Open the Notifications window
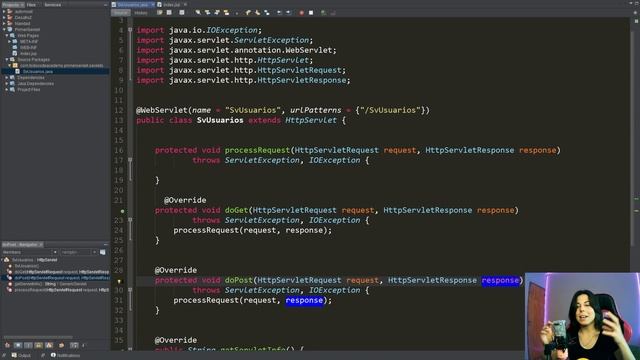The width and height of the screenshot is (640, 360). (66, 356)
